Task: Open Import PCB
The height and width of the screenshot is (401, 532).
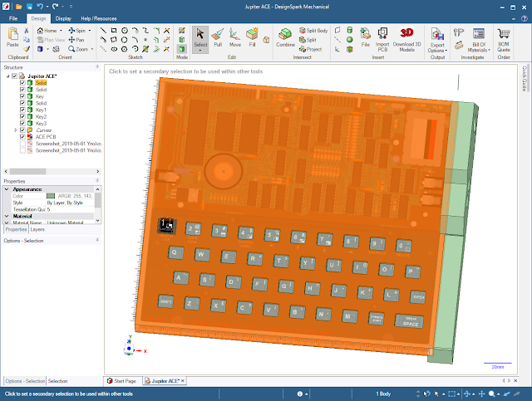Action: pos(382,39)
